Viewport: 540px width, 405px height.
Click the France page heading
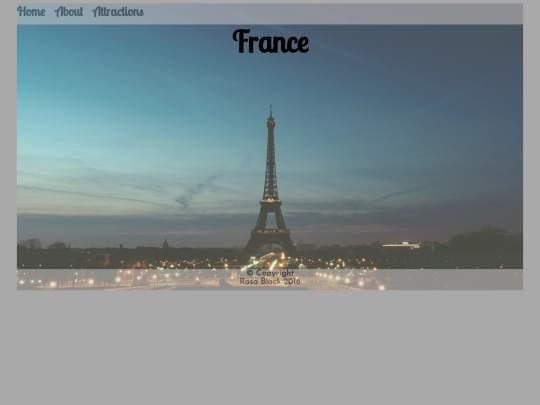click(270, 41)
